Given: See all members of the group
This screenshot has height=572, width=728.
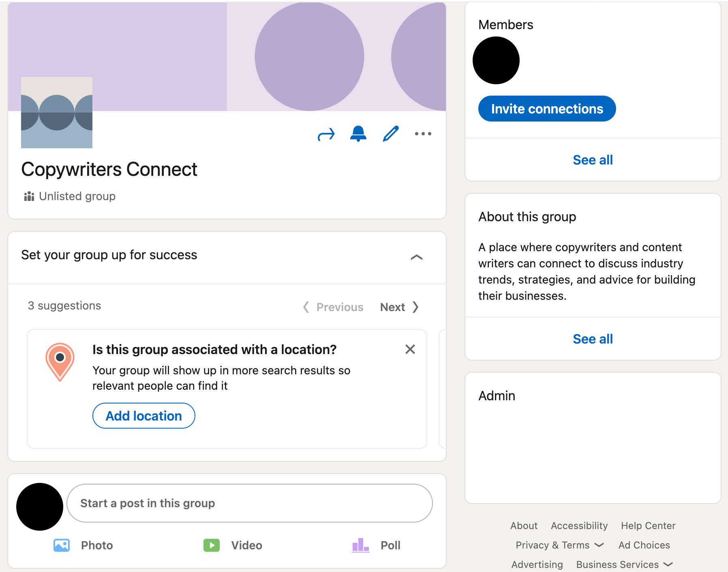Looking at the screenshot, I should point(593,160).
